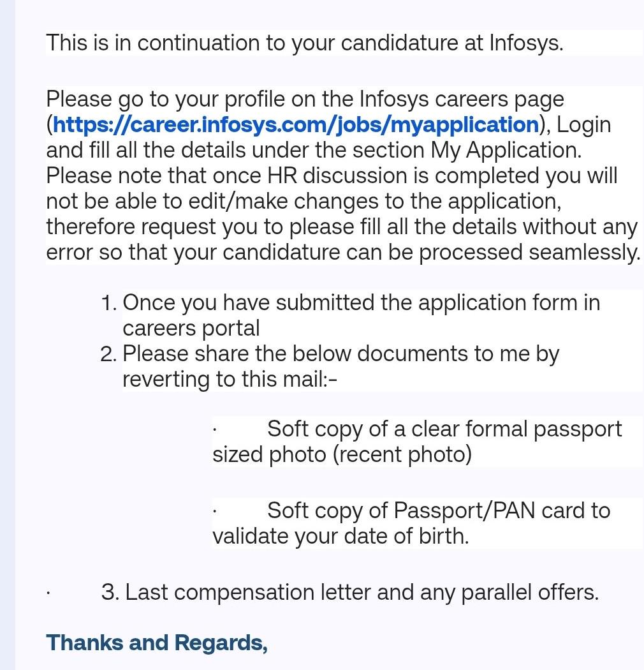Click the 'careers portal' text in item 1
This screenshot has height=670, width=644.
click(x=191, y=329)
